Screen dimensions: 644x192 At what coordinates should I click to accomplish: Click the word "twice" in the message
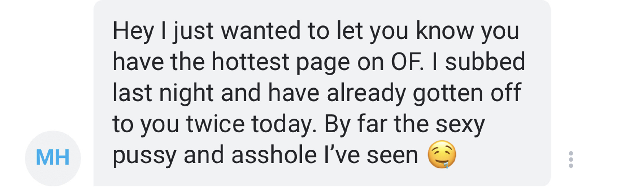coord(215,124)
